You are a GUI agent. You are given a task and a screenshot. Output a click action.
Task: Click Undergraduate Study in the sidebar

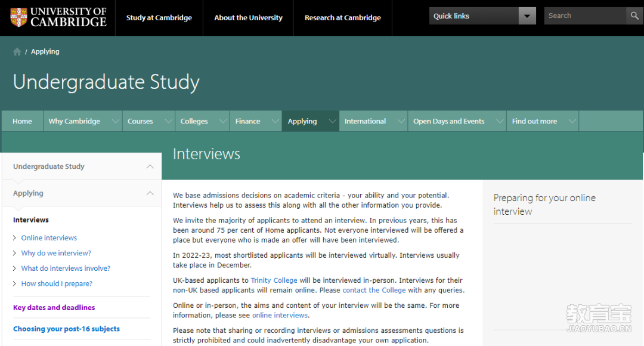48,166
